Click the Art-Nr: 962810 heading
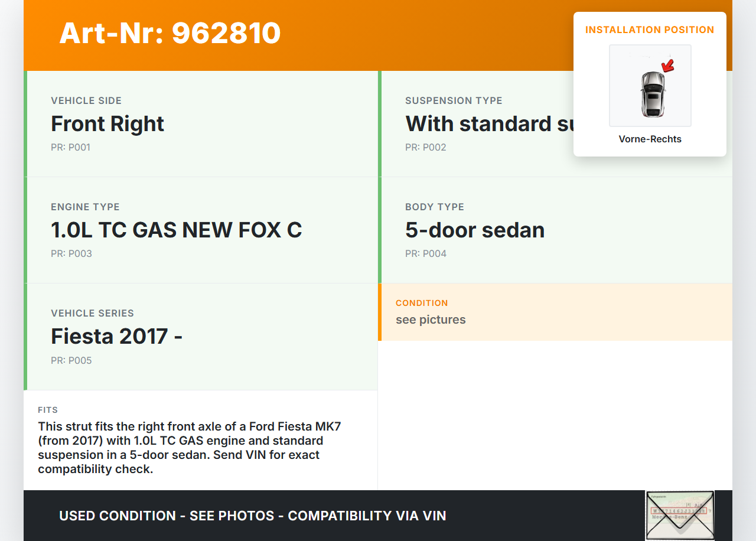756x541 pixels. pos(170,33)
